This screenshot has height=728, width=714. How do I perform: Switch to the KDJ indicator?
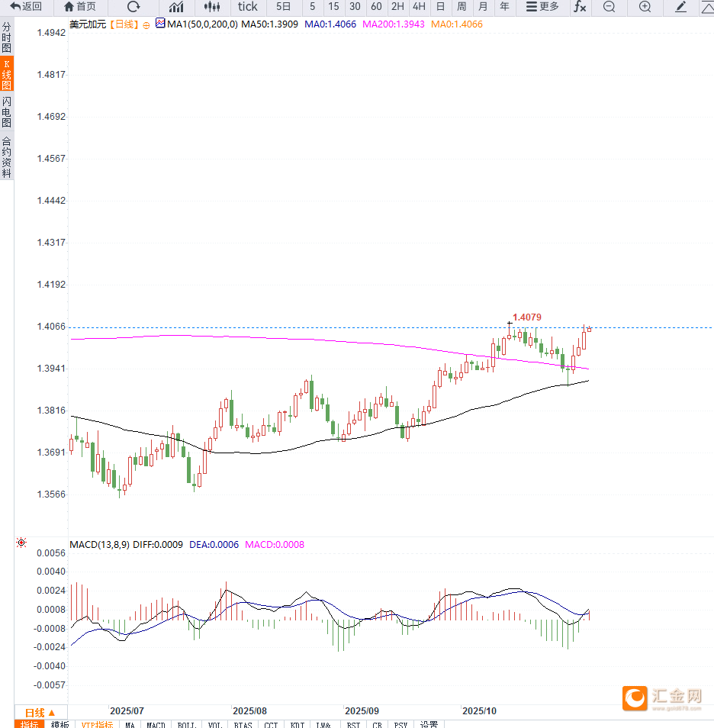(297, 724)
